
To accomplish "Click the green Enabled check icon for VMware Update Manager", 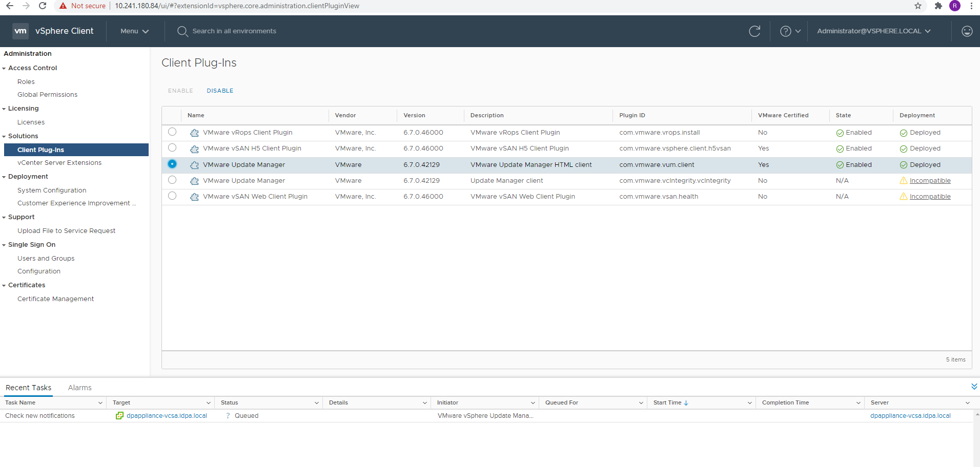I will tap(840, 164).
